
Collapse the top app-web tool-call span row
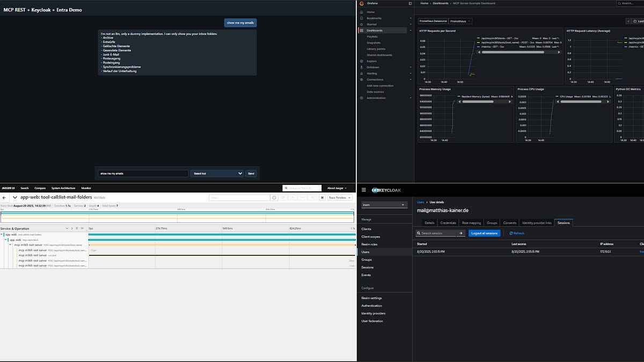(2, 234)
